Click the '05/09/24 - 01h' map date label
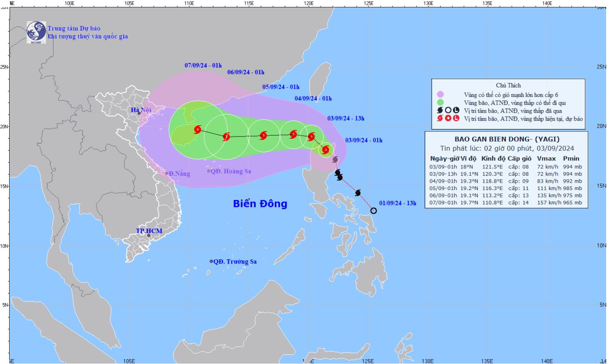The image size is (607, 364). pos(281,87)
